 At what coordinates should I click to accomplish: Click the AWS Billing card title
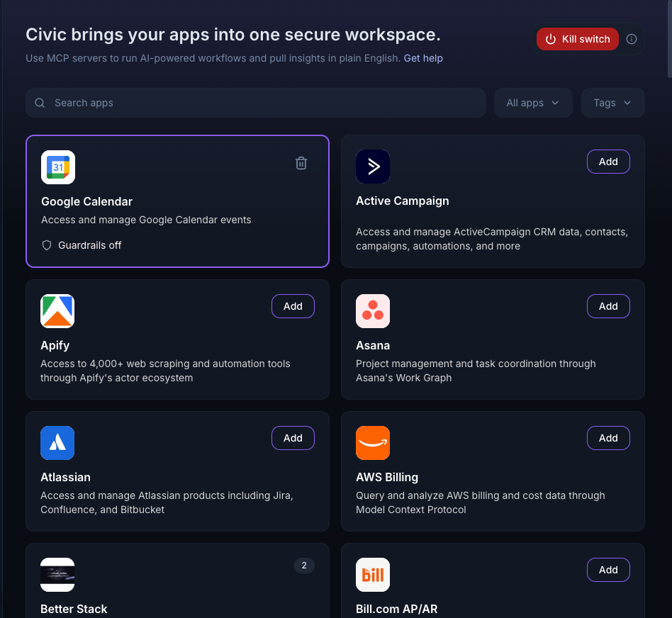tap(386, 477)
